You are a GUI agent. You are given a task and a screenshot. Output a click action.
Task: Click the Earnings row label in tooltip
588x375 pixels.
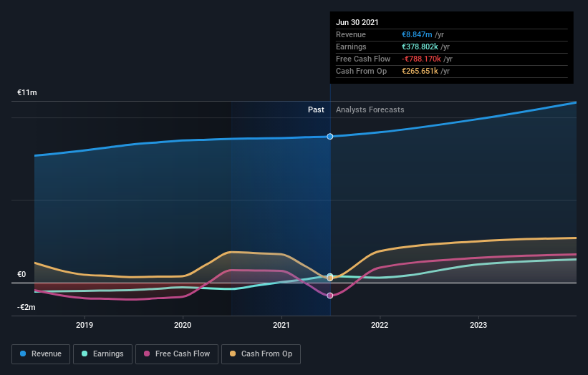point(351,47)
